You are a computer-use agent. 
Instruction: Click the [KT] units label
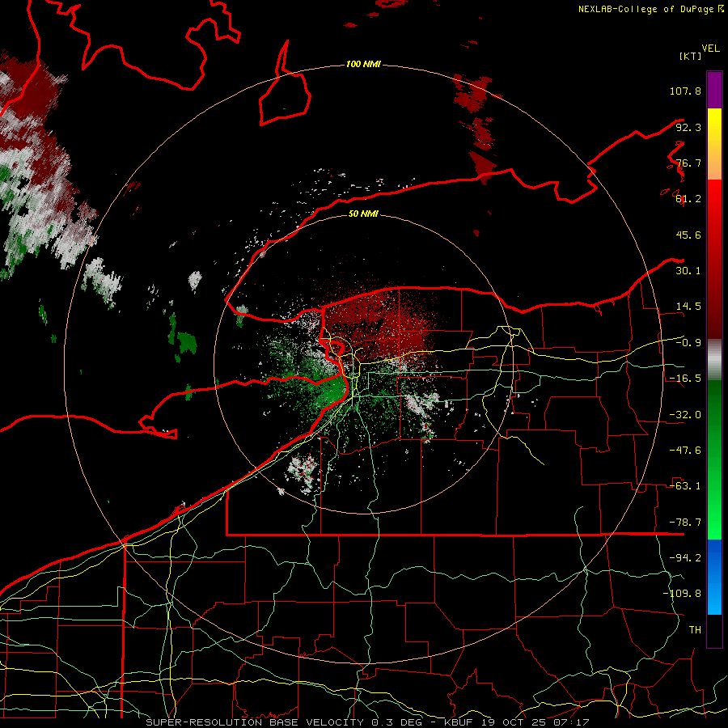(691, 56)
